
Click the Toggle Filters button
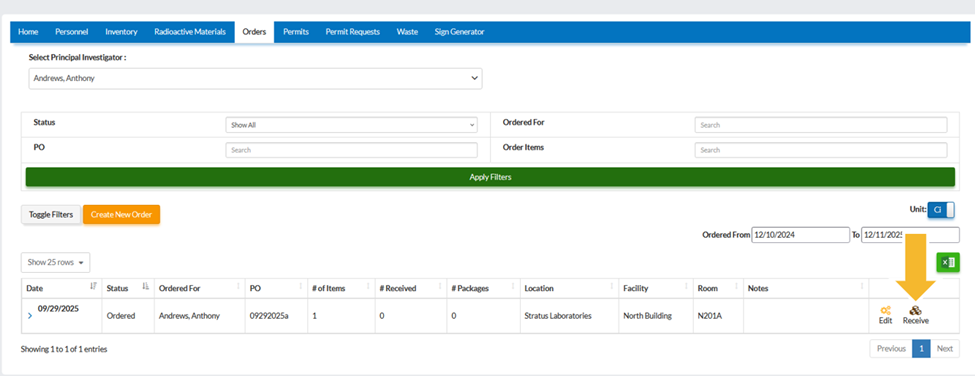click(x=51, y=214)
